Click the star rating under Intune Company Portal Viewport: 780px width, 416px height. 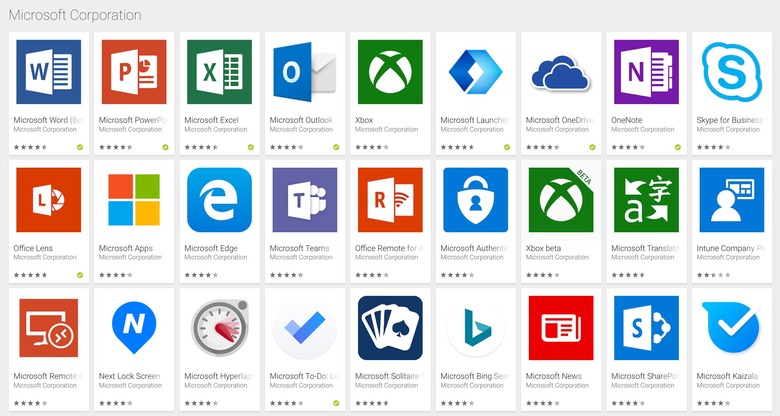point(713,275)
